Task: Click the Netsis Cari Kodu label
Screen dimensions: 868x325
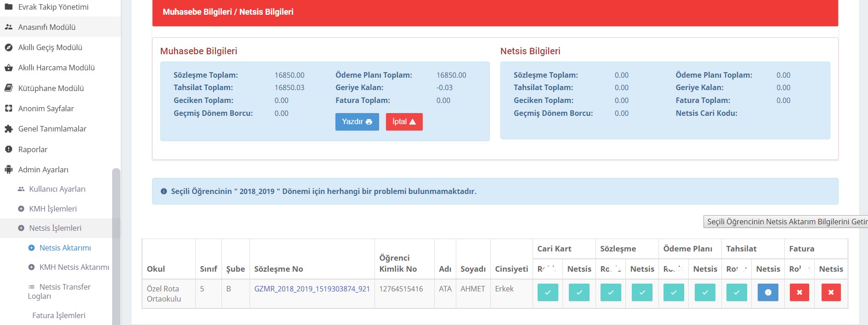Action: (x=706, y=113)
